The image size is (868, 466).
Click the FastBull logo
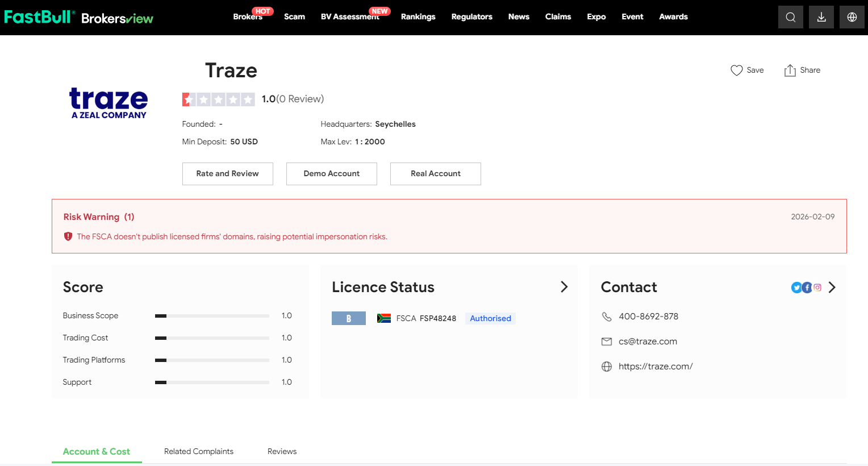point(38,17)
